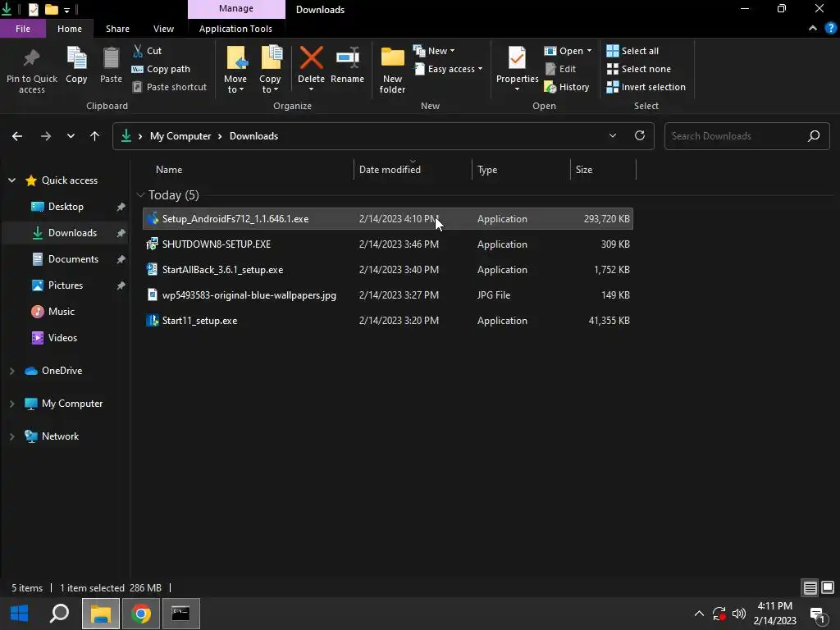Select wp5493583-original-blue-wallpapers.jpg file
Viewport: 840px width, 630px height.
point(388,295)
